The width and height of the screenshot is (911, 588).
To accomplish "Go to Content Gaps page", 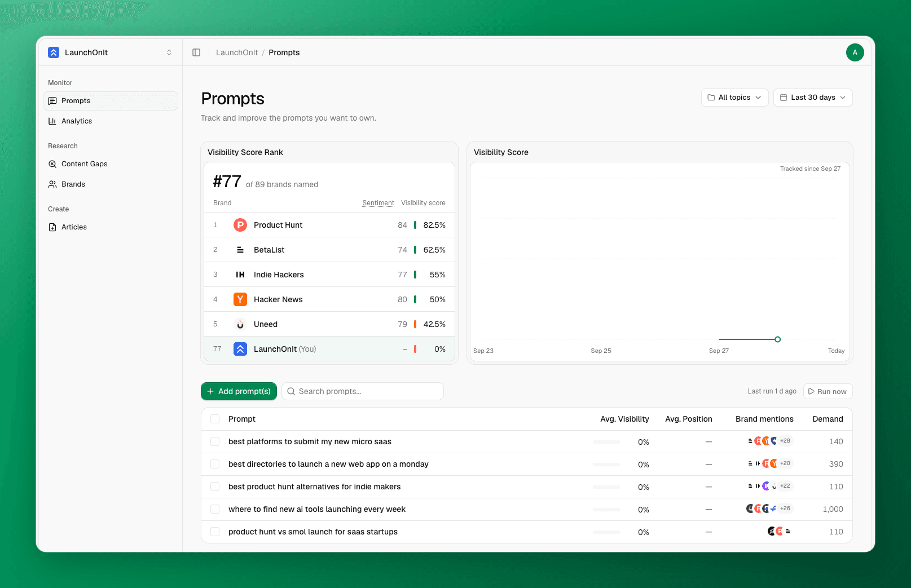I will coord(111,164).
